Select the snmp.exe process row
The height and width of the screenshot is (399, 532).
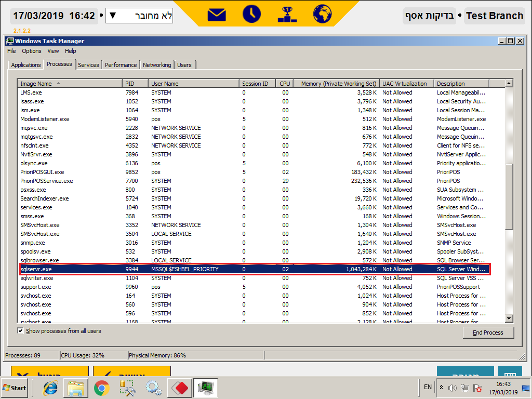click(x=254, y=243)
